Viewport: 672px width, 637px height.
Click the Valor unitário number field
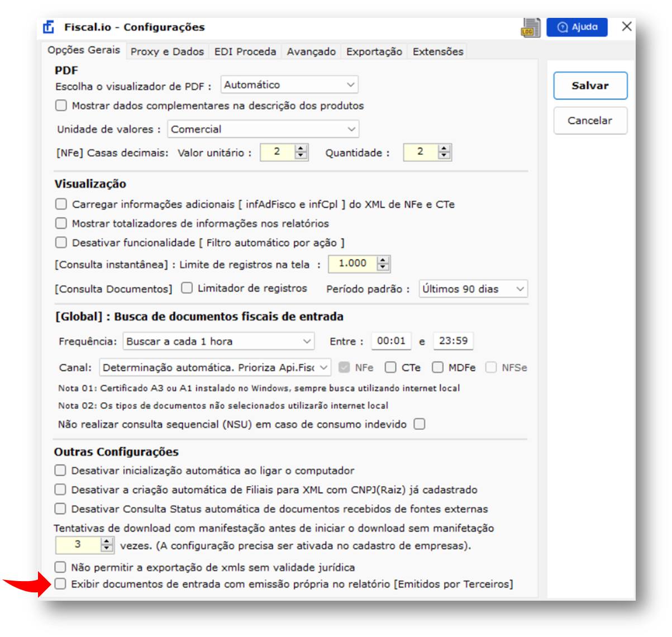pyautogui.click(x=278, y=152)
